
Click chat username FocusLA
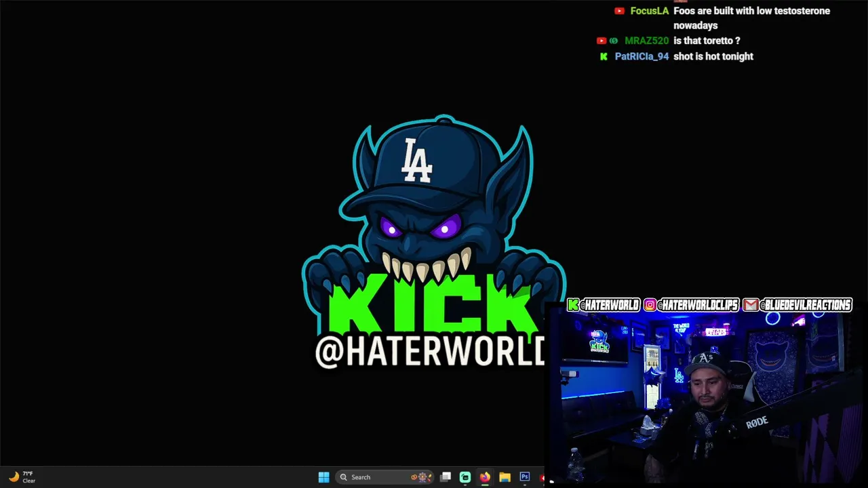[x=649, y=11]
